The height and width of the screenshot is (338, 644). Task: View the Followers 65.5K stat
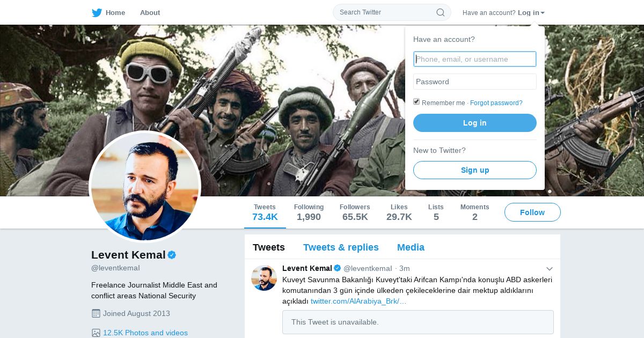[355, 212]
